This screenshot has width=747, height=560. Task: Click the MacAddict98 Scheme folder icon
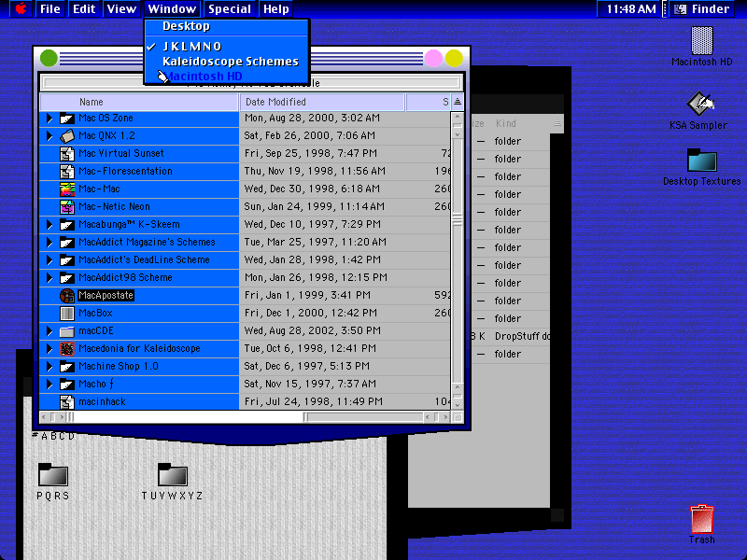coord(67,277)
